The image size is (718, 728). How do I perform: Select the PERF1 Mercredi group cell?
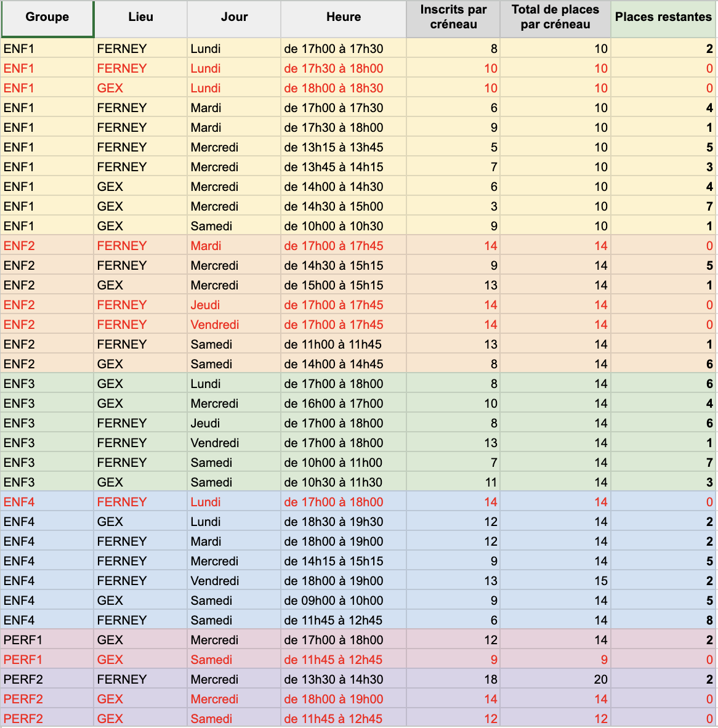click(x=47, y=640)
